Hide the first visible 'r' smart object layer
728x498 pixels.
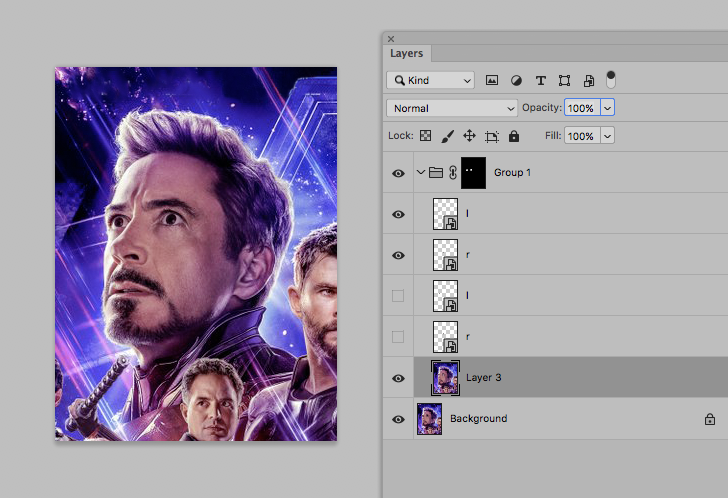coord(398,255)
